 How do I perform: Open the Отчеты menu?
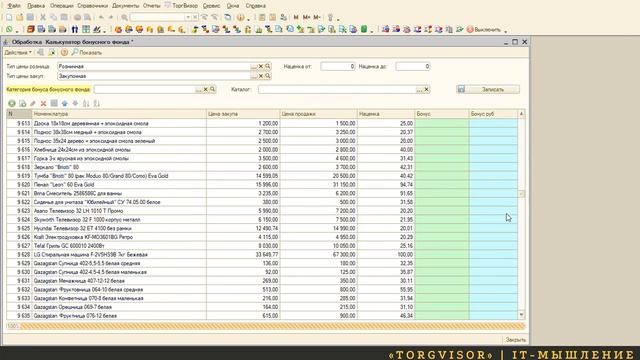pos(151,6)
